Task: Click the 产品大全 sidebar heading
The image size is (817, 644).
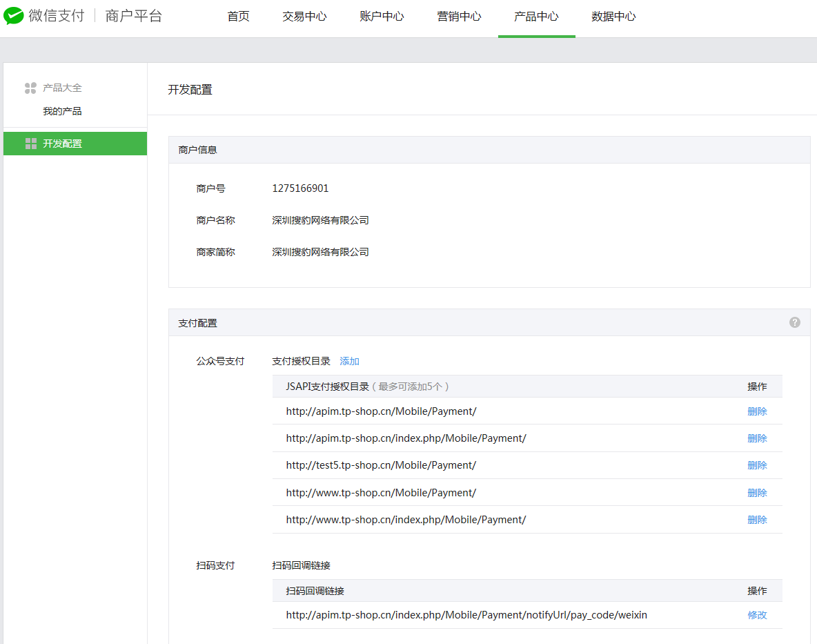Action: coord(62,88)
